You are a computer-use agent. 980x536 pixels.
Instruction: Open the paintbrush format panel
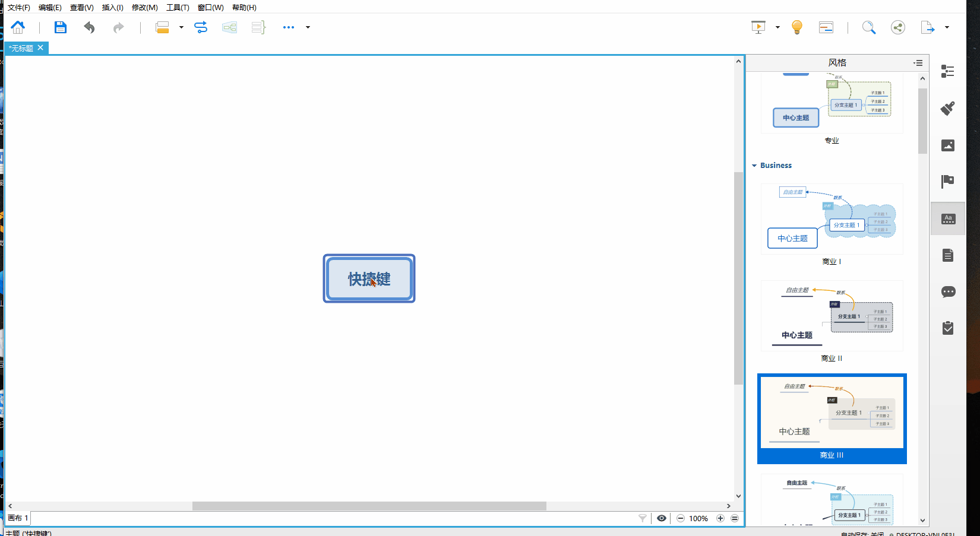pos(948,108)
